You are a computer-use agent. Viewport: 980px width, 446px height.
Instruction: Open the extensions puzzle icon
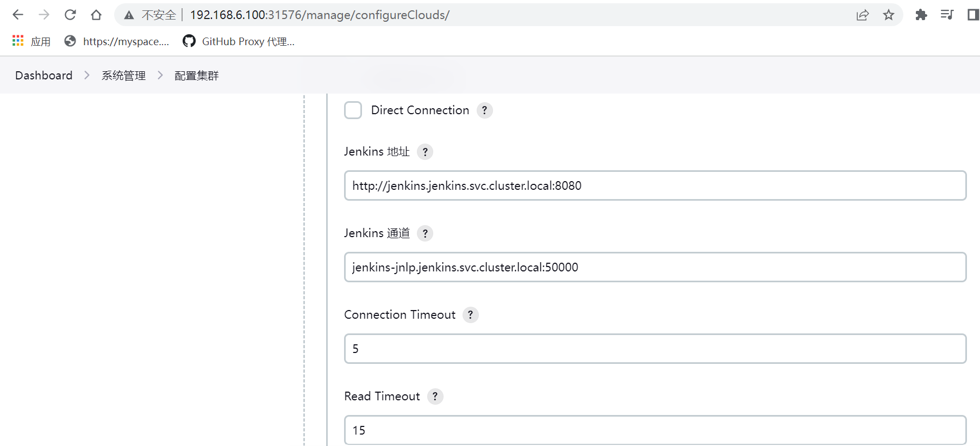(921, 15)
